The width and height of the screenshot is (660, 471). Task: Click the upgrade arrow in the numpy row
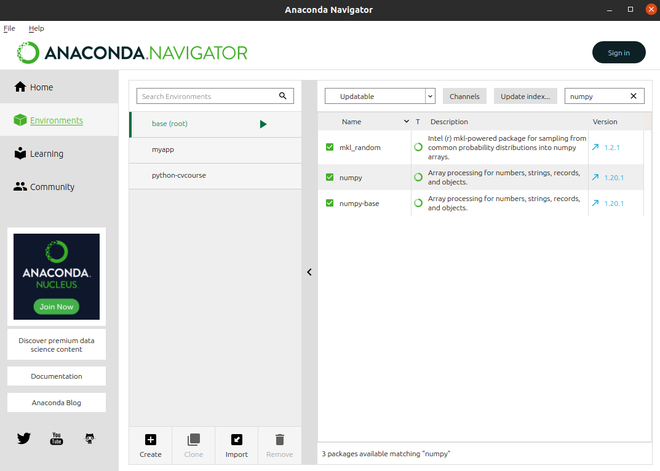point(595,177)
